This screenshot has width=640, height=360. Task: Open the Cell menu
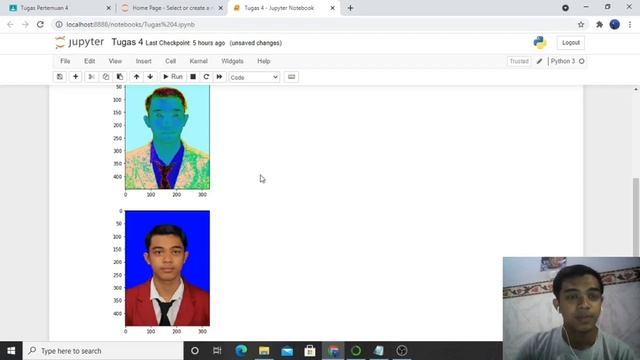pos(171,61)
